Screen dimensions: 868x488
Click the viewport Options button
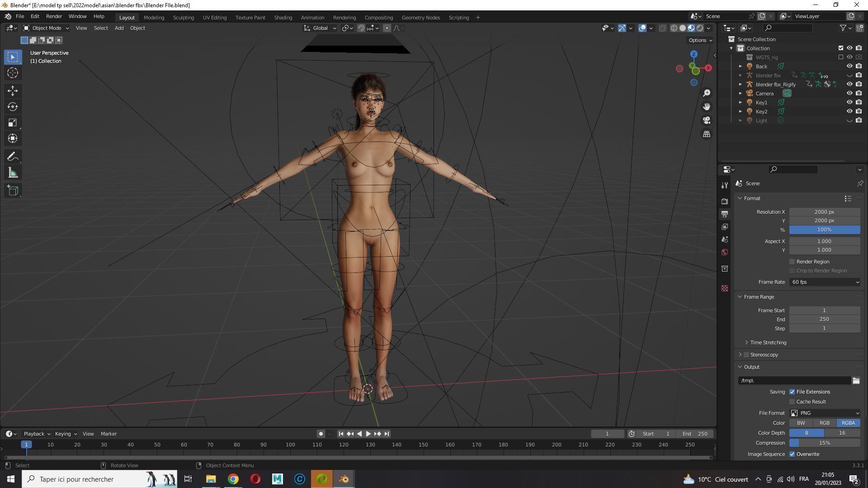point(700,40)
